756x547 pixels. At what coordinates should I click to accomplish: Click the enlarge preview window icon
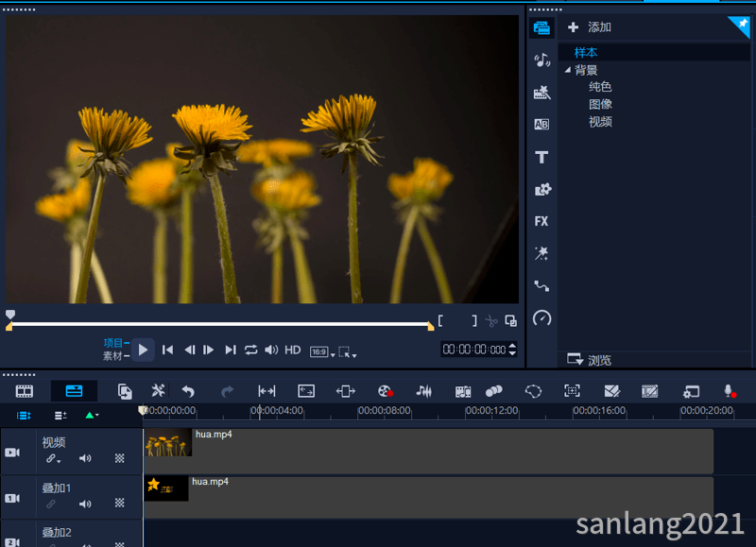point(510,320)
